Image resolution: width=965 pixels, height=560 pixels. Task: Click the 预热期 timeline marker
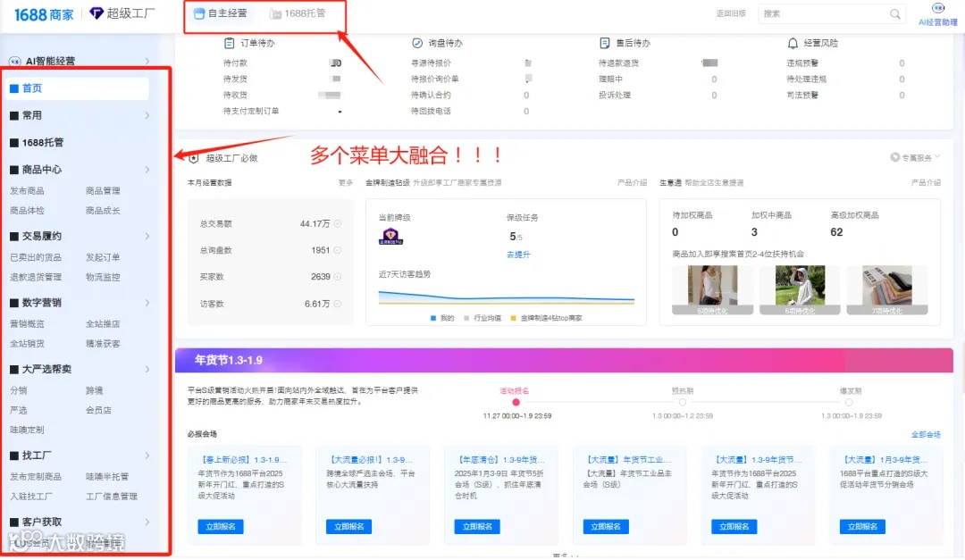[x=682, y=403]
